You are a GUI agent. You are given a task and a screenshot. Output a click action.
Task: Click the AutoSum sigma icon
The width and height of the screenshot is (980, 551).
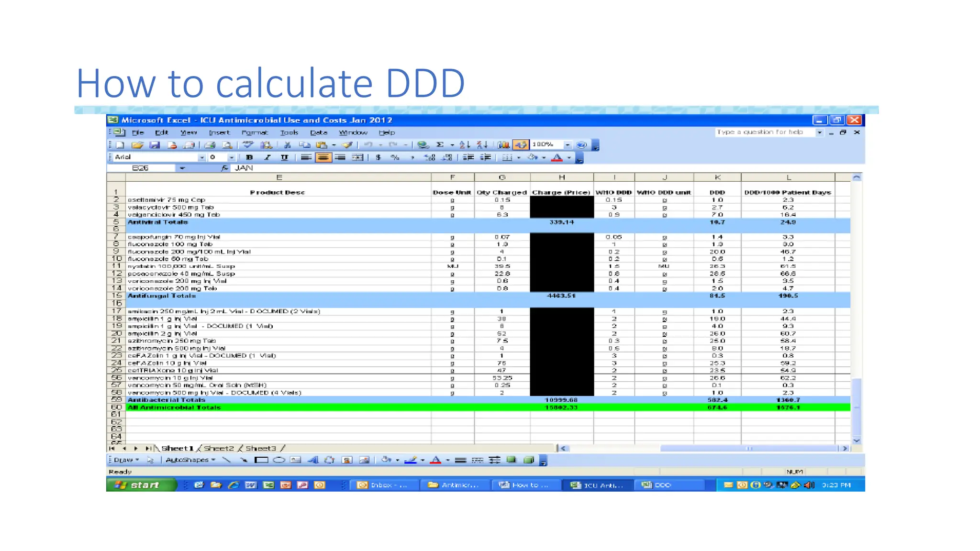(440, 145)
